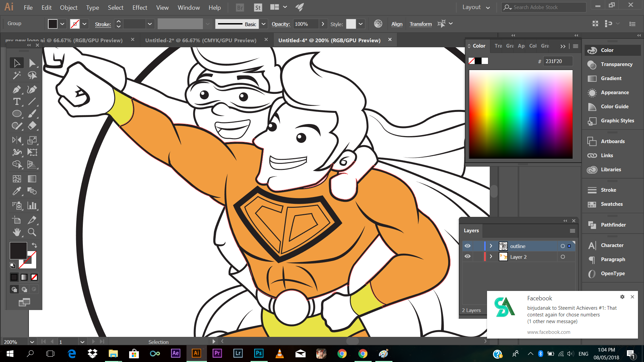644x362 pixels.
Task: Pick the Magic Wand tool
Action: coord(16,75)
